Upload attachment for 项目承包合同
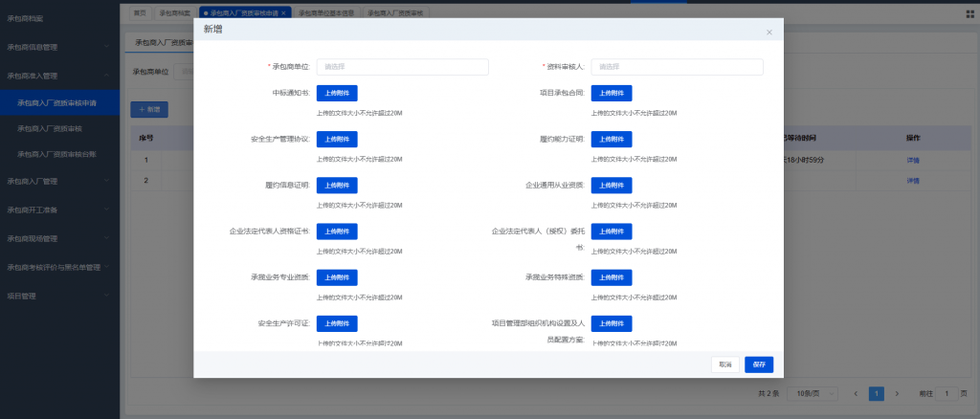Image resolution: width=980 pixels, height=419 pixels. click(612, 93)
